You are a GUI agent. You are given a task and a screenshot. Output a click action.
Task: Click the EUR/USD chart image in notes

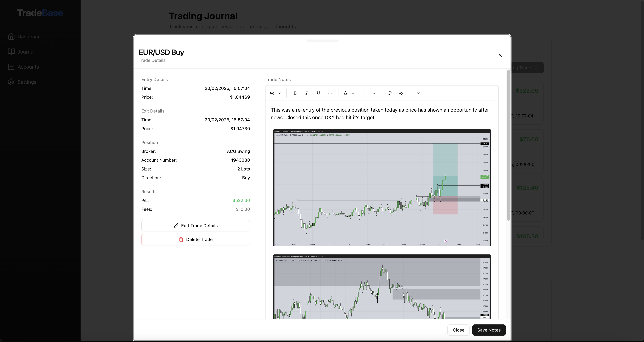coord(382,188)
